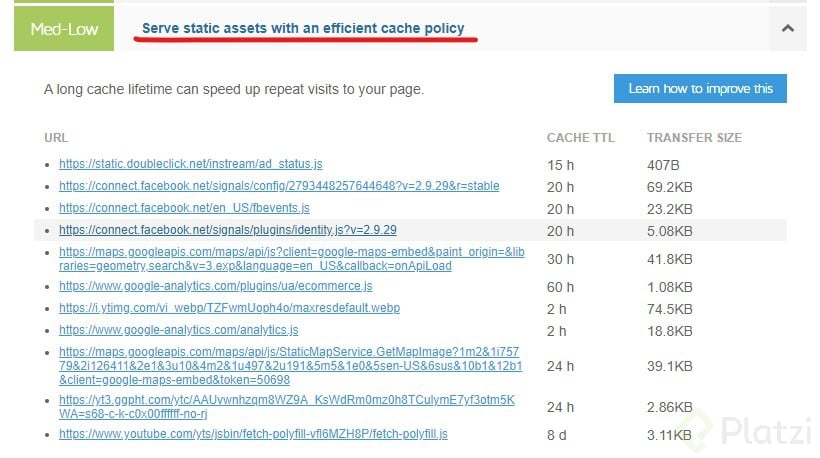Viewport: 820px width, 458px height.
Task: Open the facebook plugins/identity.js link
Action: click(x=227, y=230)
